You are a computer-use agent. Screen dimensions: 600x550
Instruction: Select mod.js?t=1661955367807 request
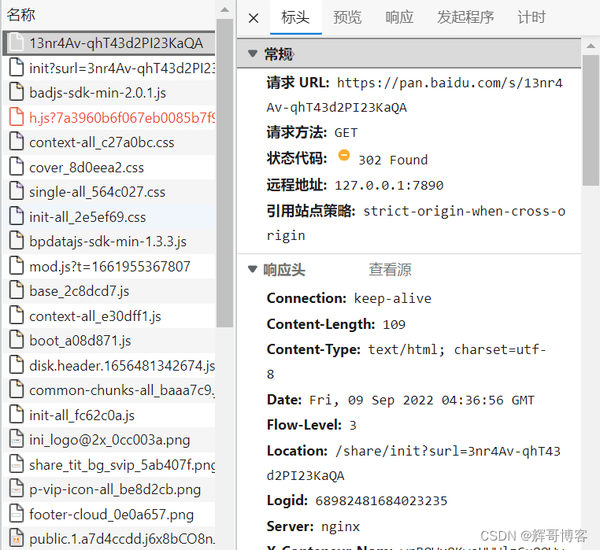109,266
